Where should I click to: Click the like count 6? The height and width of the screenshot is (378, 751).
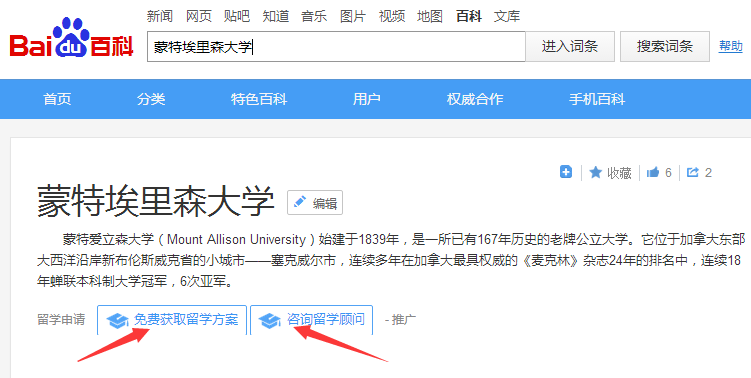click(x=668, y=172)
